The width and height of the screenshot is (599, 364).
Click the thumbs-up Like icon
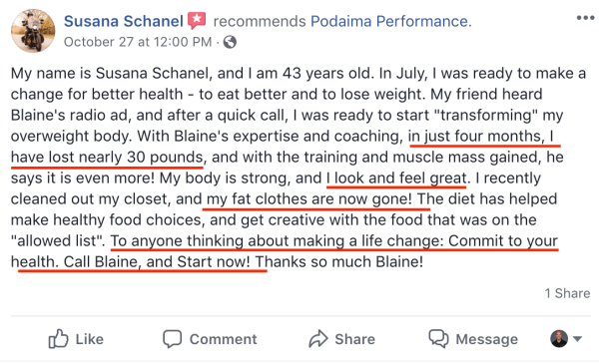click(x=58, y=338)
